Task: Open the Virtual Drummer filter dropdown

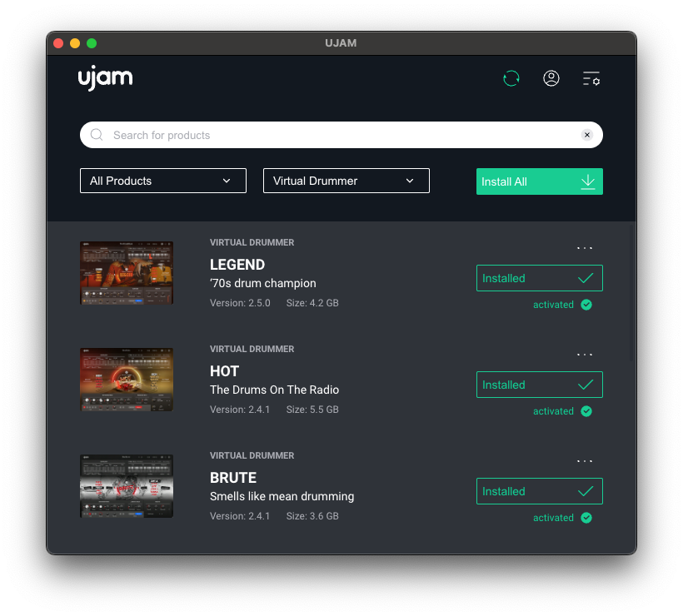Action: point(346,181)
